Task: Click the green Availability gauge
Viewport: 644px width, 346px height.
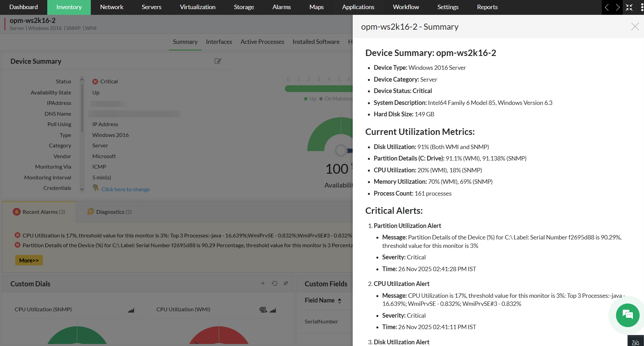Action: [x=330, y=134]
